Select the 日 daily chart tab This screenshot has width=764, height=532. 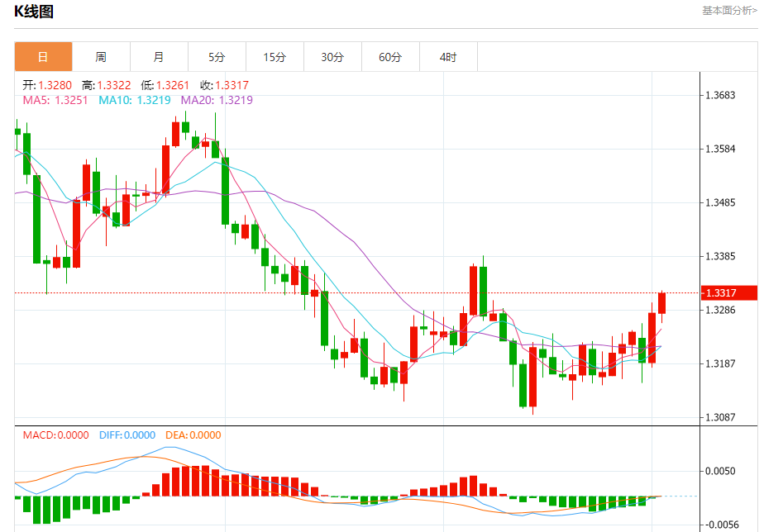[x=43, y=57]
